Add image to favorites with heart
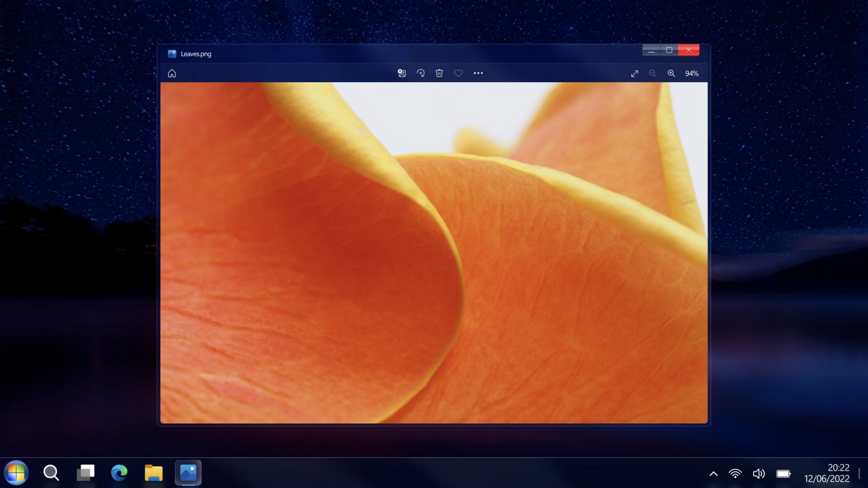The width and height of the screenshot is (868, 488). click(458, 73)
